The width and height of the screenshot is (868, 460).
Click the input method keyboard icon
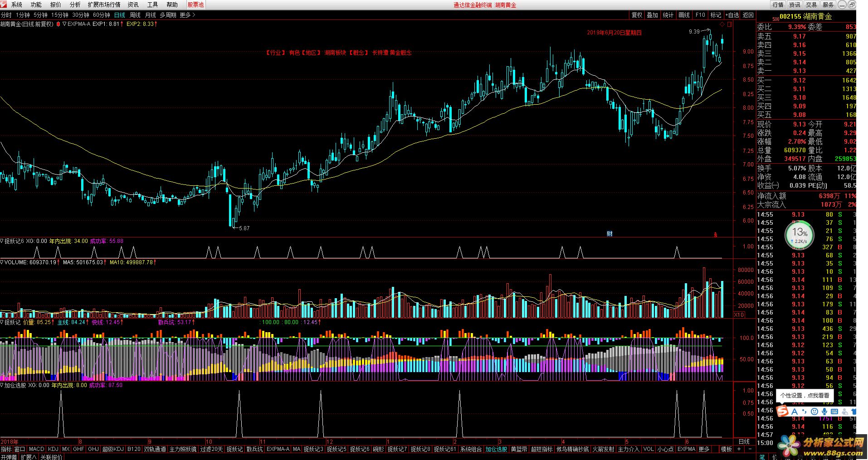834,412
